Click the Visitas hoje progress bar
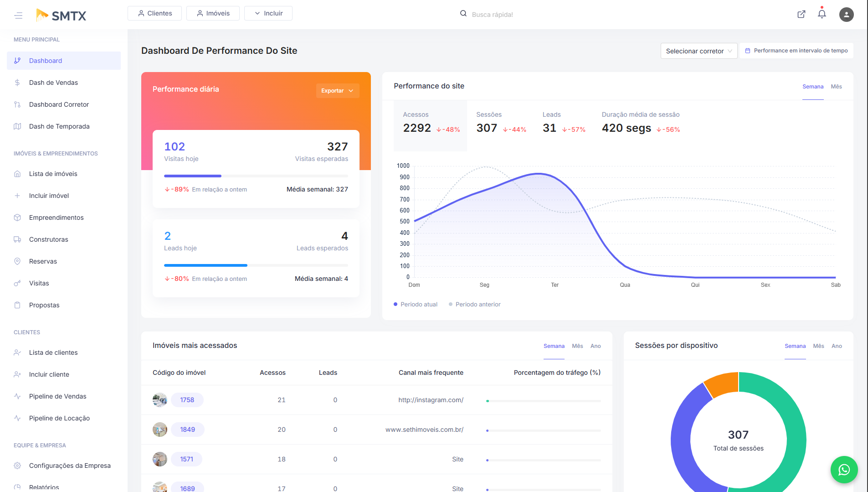Screen dimensions: 868x492 click(256, 176)
